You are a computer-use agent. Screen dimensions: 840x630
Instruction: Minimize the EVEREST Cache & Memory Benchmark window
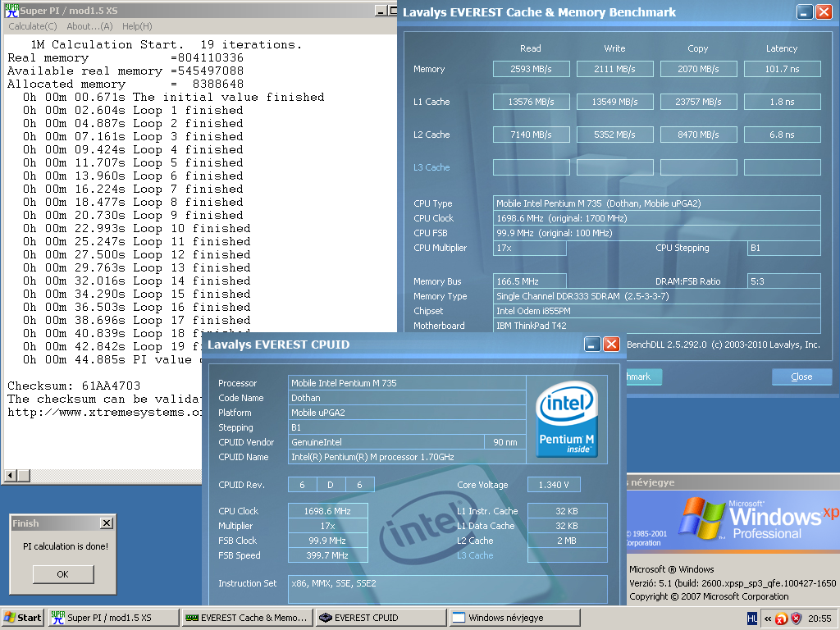(805, 11)
